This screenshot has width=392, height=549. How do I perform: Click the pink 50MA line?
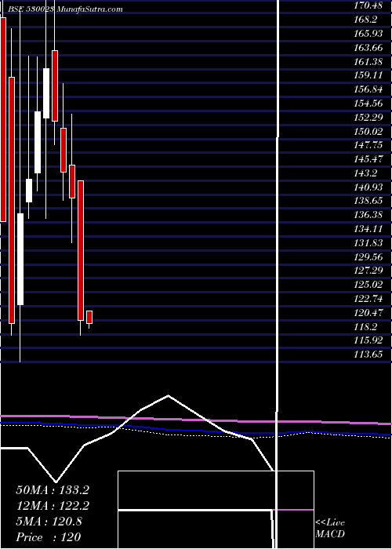[x=196, y=419]
